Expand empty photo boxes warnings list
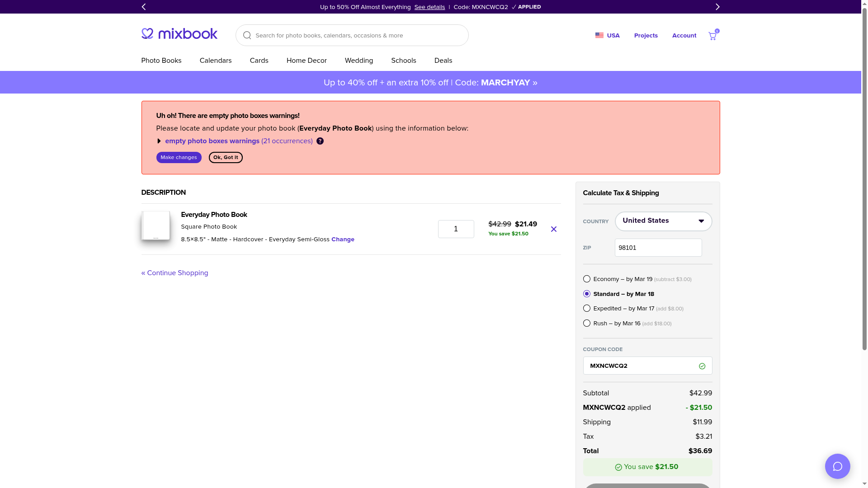Image resolution: width=868 pixels, height=488 pixels. point(159,141)
